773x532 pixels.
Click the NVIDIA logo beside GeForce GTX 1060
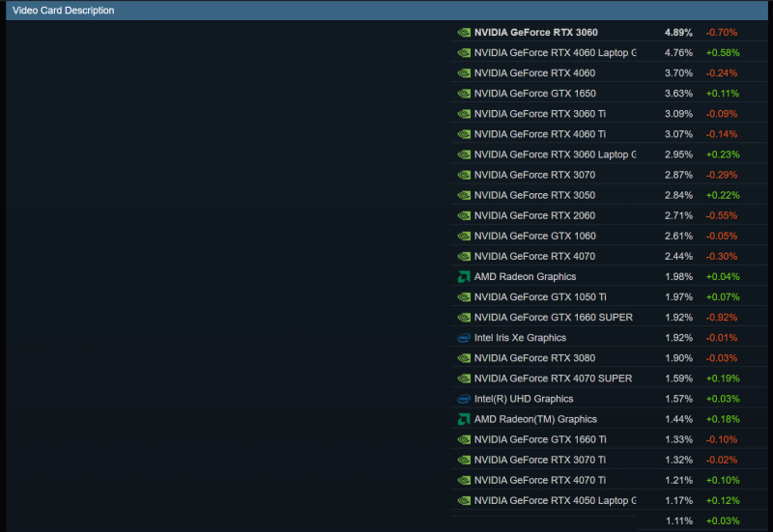464,237
